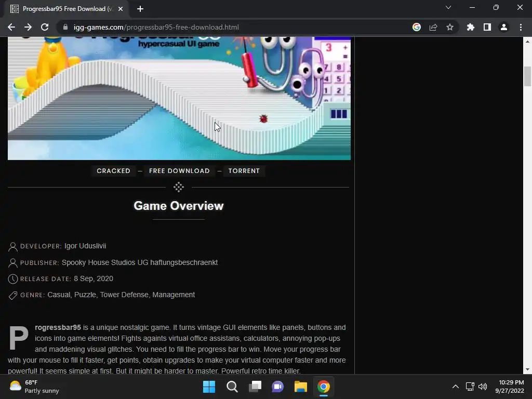Toggle Chrome side panel
Viewport: 532px width, 399px height.
tap(487, 27)
